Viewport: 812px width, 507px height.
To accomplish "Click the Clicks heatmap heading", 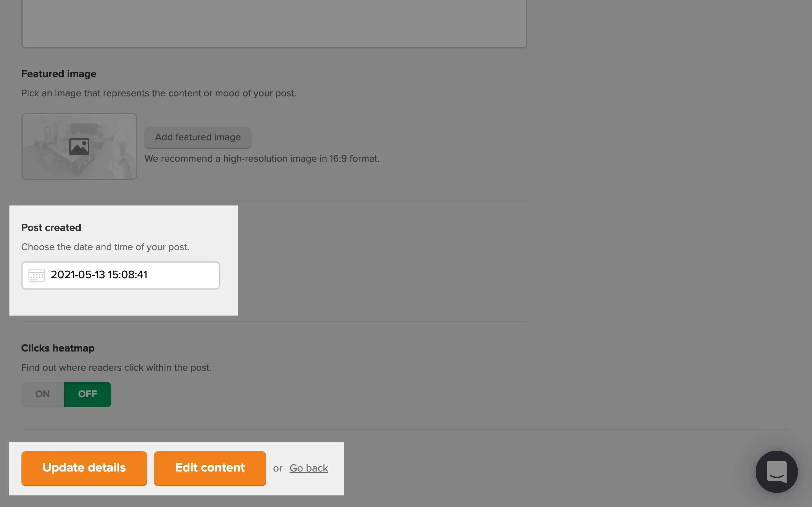I will pyautogui.click(x=58, y=348).
